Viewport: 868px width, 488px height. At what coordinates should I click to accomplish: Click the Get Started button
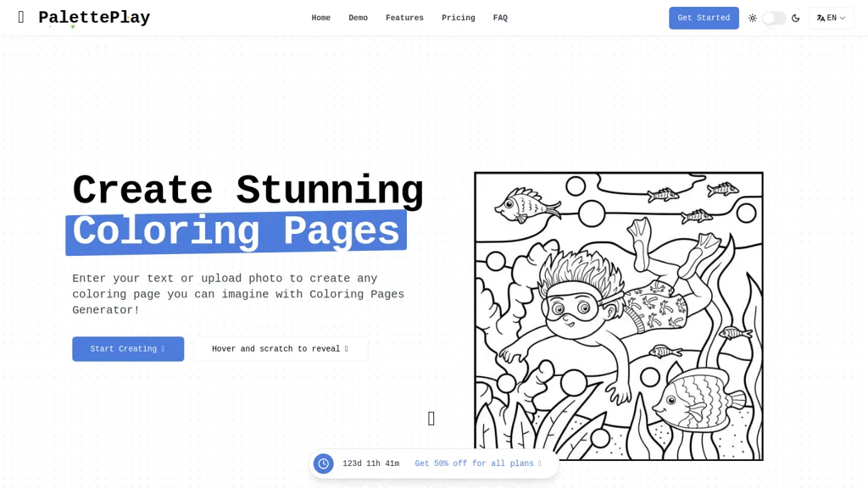tap(704, 18)
